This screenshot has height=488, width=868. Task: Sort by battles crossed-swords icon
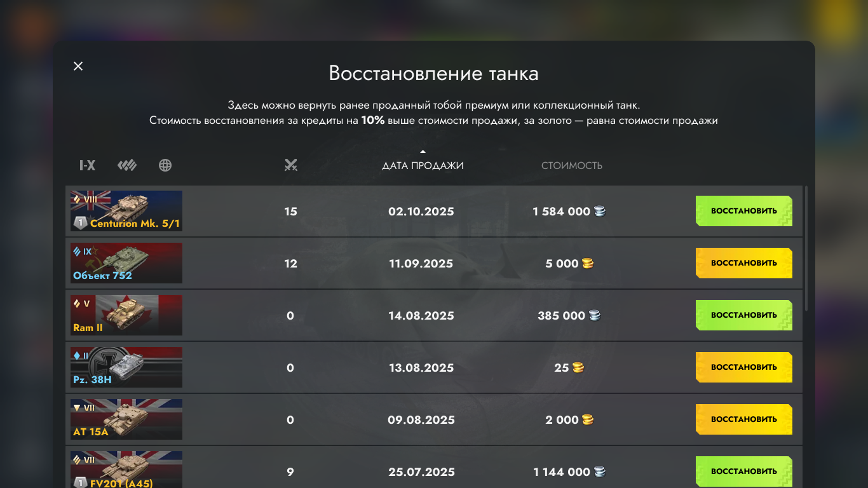(291, 166)
